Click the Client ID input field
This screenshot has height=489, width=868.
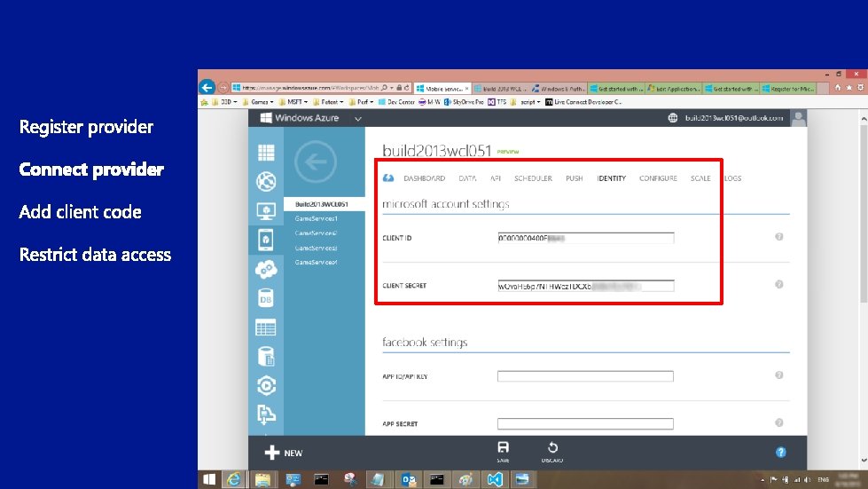tap(586, 238)
